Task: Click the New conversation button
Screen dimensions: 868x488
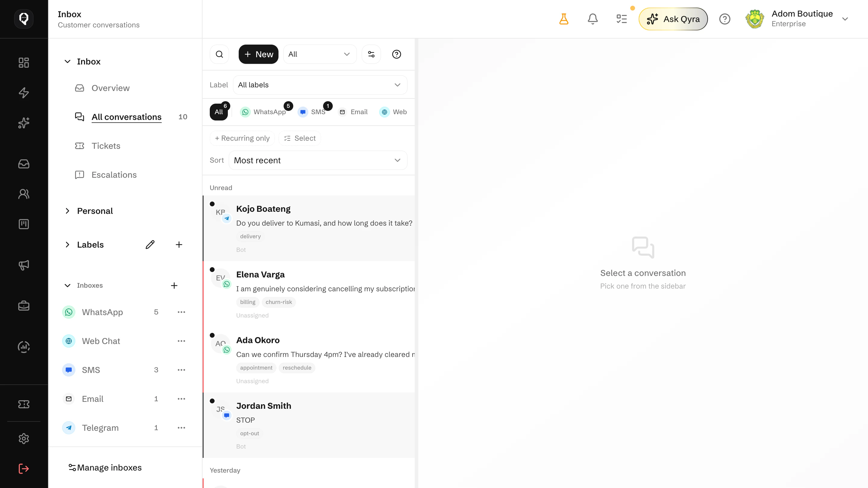Action: 259,54
